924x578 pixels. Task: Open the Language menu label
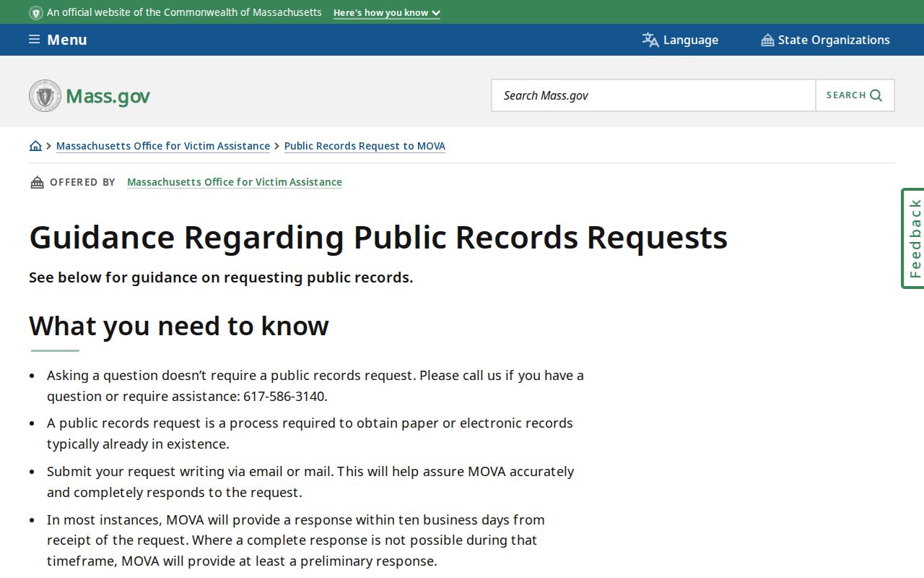tap(691, 40)
